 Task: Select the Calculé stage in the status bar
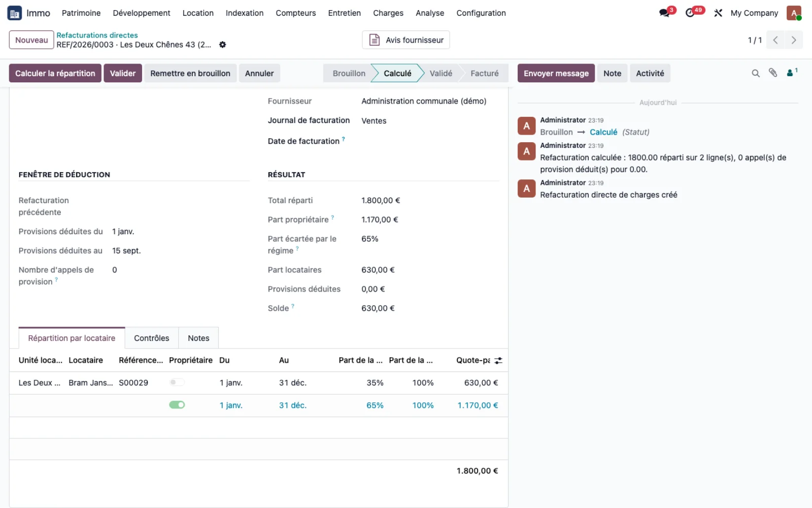point(397,73)
